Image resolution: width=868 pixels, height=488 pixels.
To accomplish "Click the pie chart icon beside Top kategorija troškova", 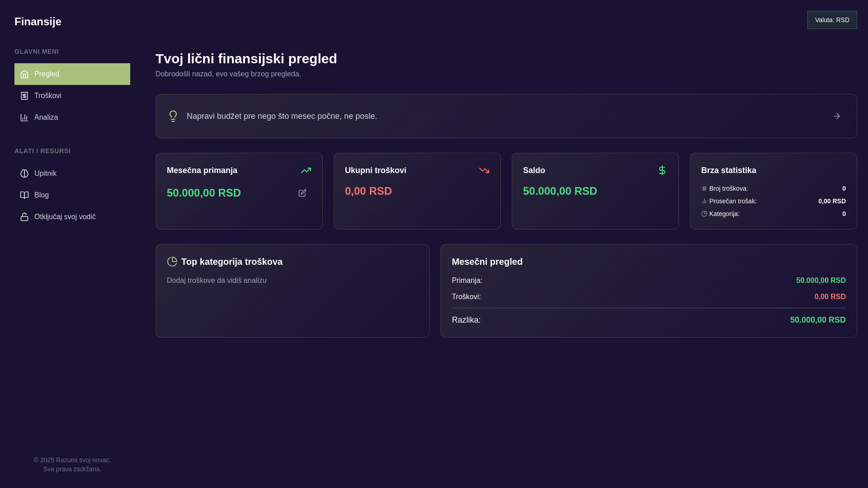I will point(172,262).
